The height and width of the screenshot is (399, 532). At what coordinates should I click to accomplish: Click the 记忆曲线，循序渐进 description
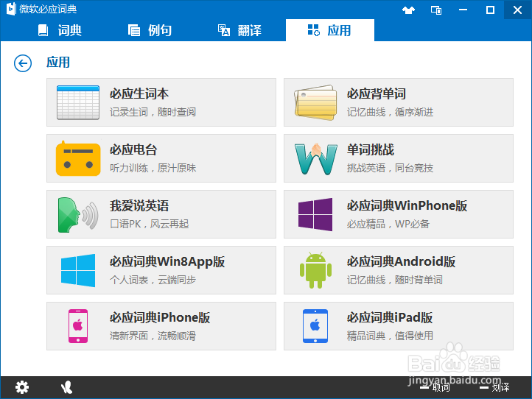[390, 112]
